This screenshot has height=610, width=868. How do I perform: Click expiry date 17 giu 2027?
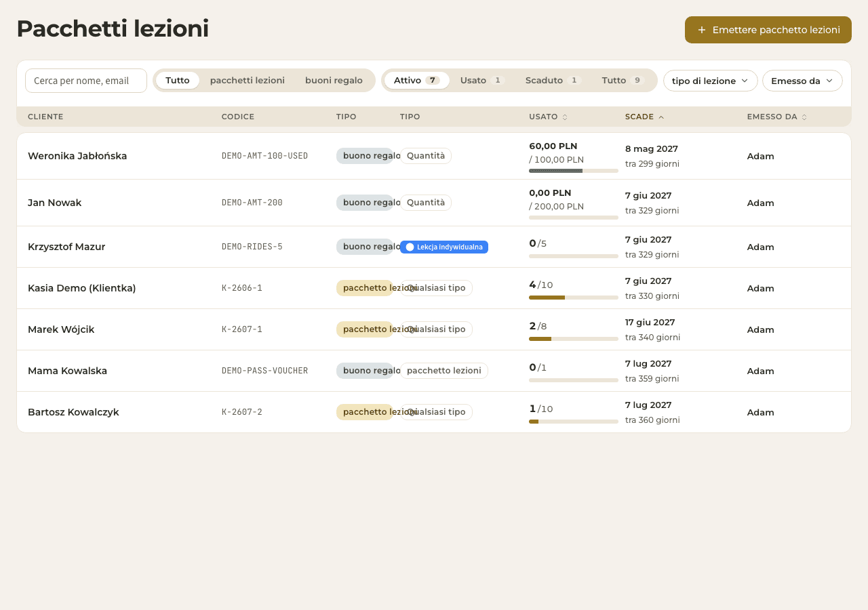(x=650, y=323)
